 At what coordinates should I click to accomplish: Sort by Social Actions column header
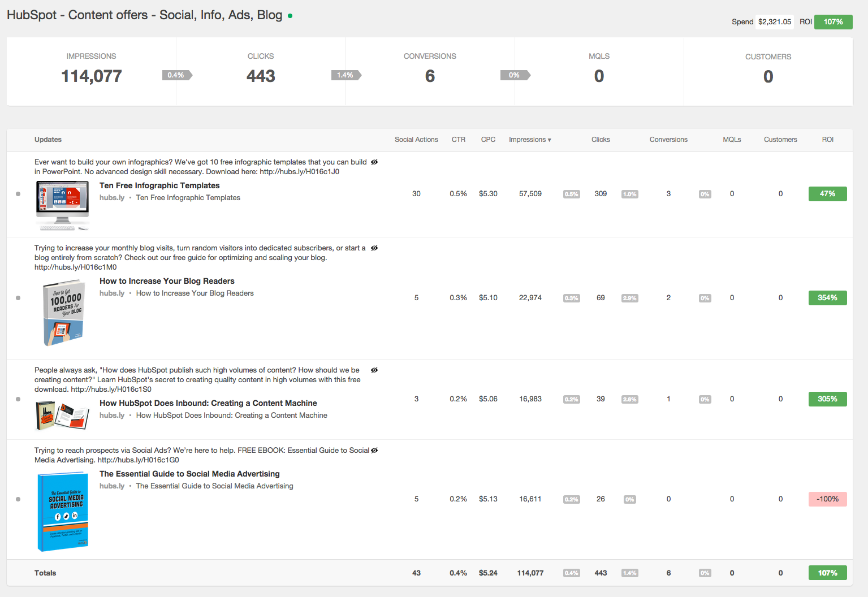tap(416, 140)
